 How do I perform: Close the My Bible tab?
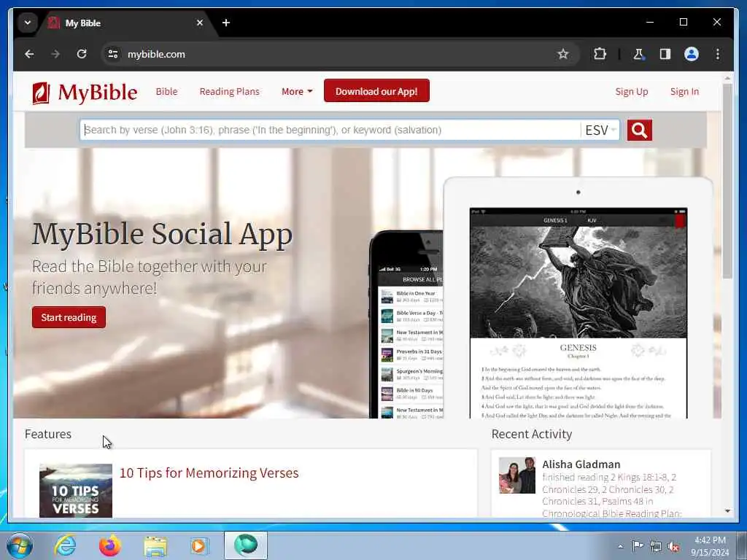[x=200, y=23]
